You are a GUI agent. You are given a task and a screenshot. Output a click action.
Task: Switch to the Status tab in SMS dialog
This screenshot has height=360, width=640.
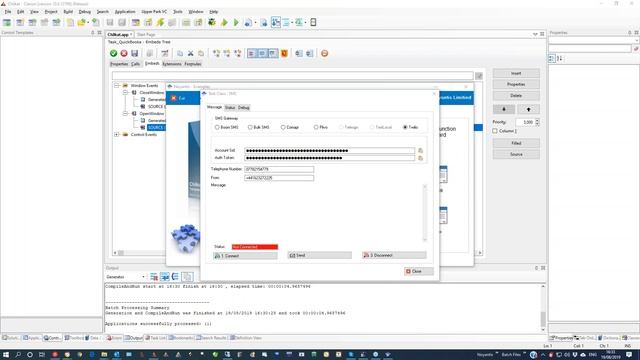pyautogui.click(x=230, y=107)
